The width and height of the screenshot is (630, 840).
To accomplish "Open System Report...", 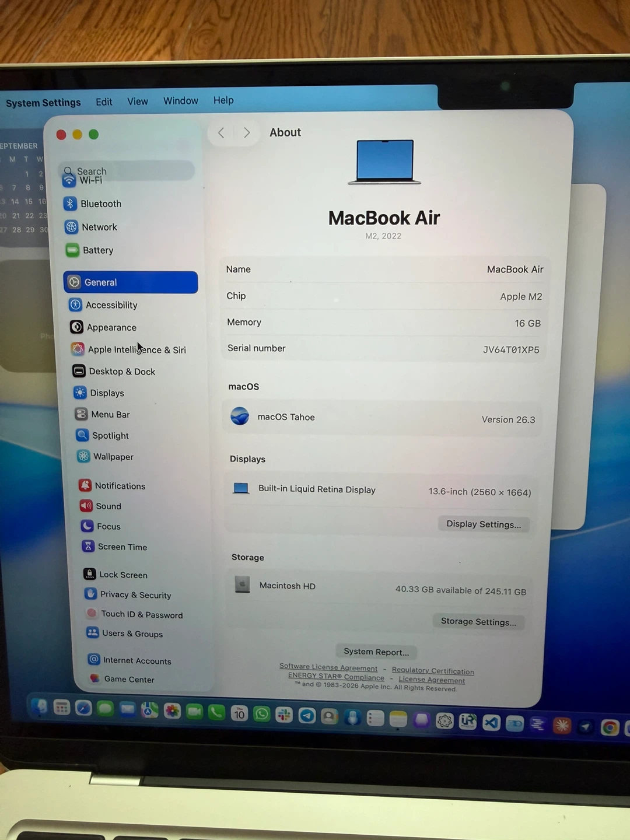I will click(376, 652).
